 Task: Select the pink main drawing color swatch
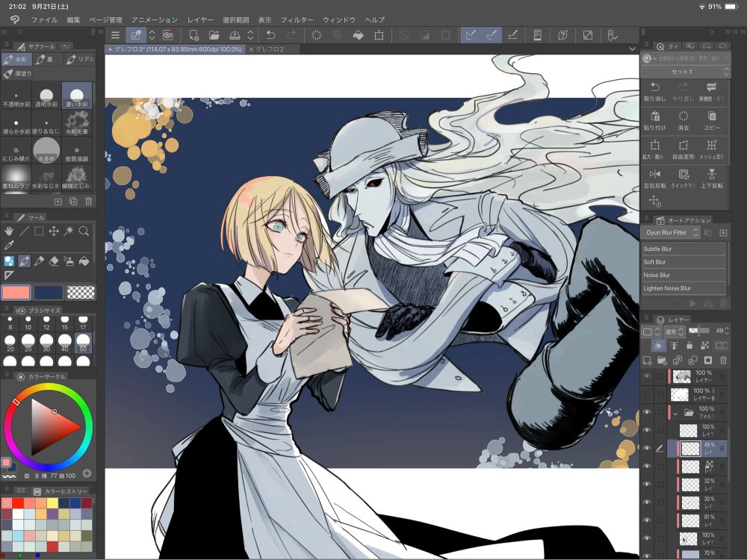pyautogui.click(x=16, y=293)
